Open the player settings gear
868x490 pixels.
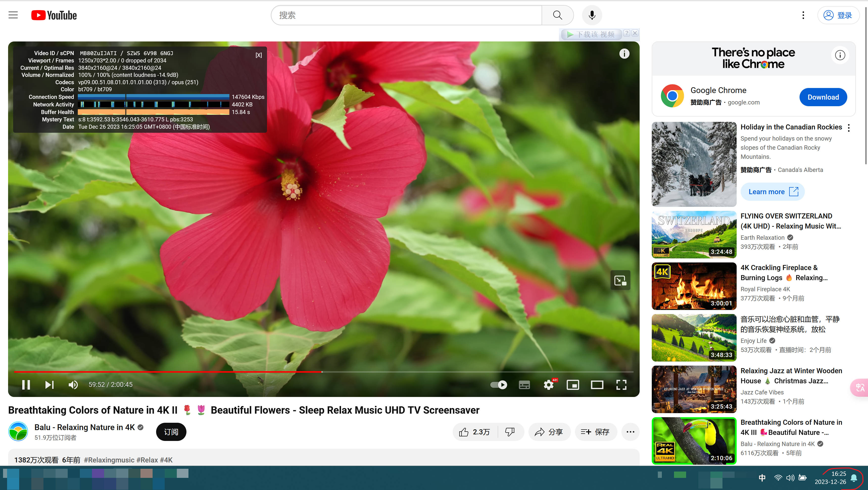(549, 385)
